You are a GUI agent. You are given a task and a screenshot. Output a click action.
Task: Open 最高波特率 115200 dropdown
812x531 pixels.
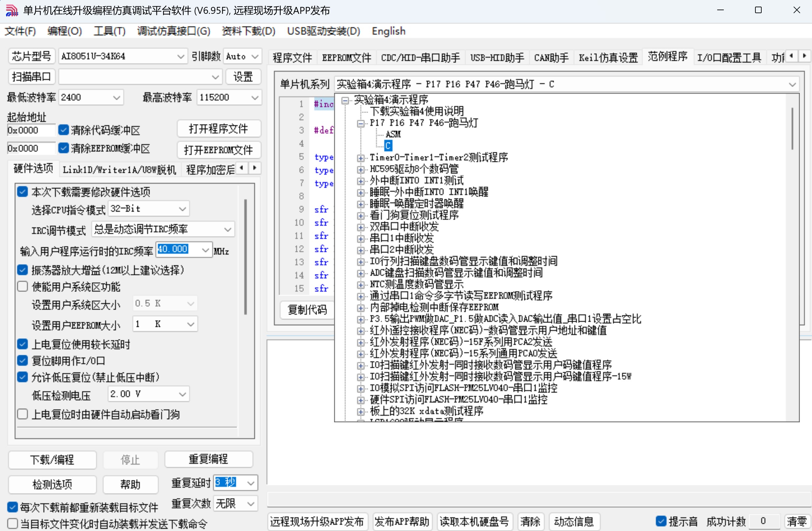tap(254, 97)
